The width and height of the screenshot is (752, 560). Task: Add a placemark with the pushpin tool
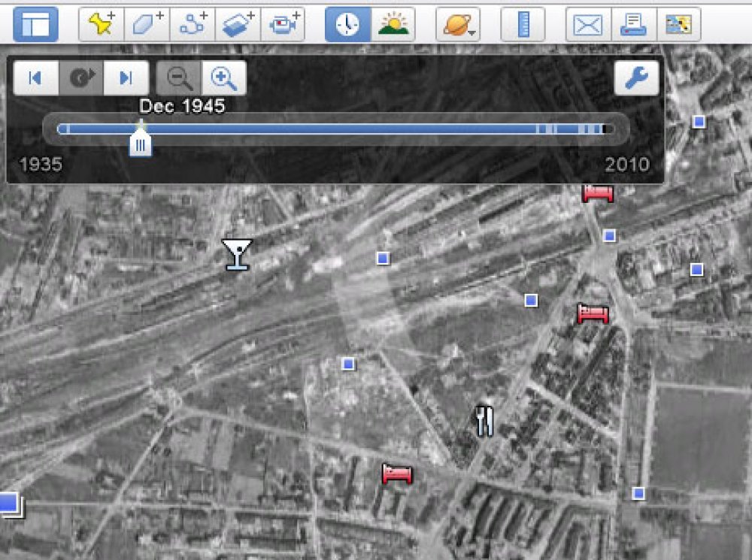(x=102, y=24)
